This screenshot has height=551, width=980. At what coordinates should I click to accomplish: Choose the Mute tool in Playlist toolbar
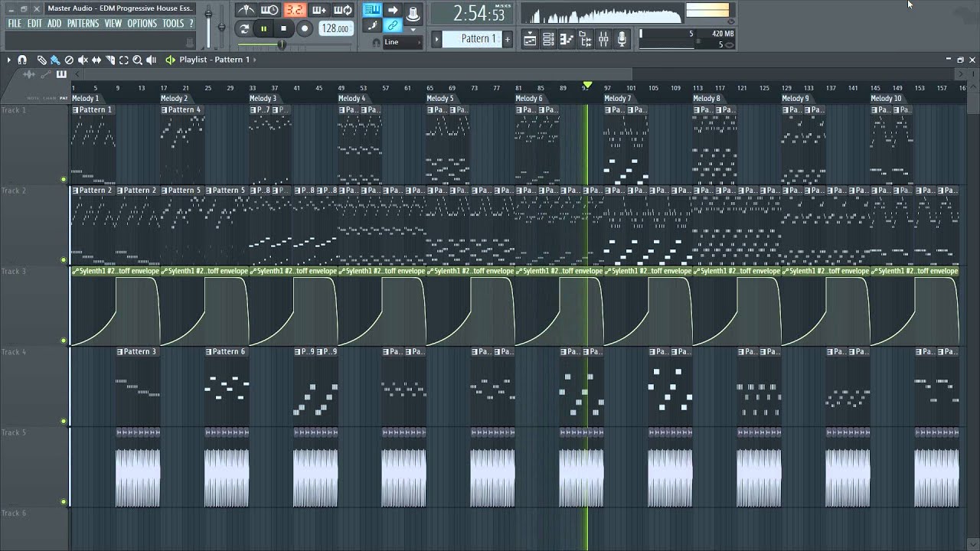(x=83, y=60)
